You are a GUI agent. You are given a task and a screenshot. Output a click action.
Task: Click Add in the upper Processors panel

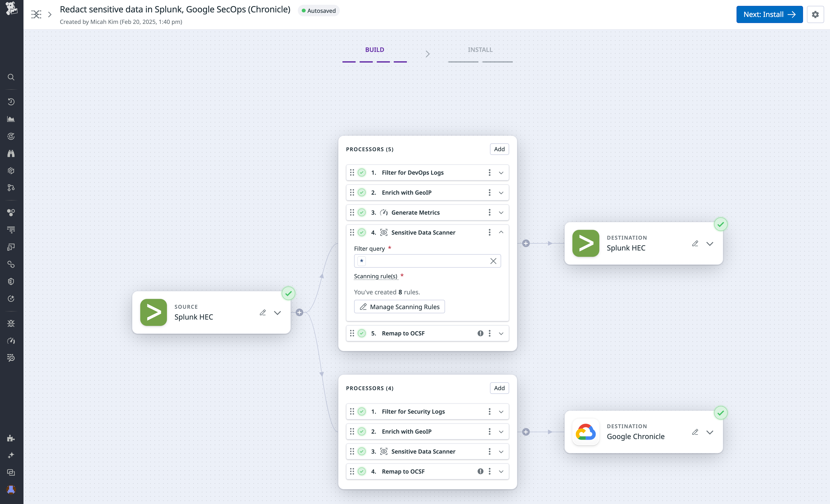point(499,149)
